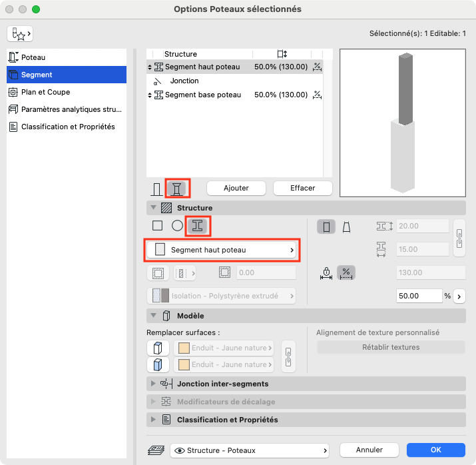Choose the rectangular cross-section shape
This screenshot has width=476, height=465.
click(157, 226)
